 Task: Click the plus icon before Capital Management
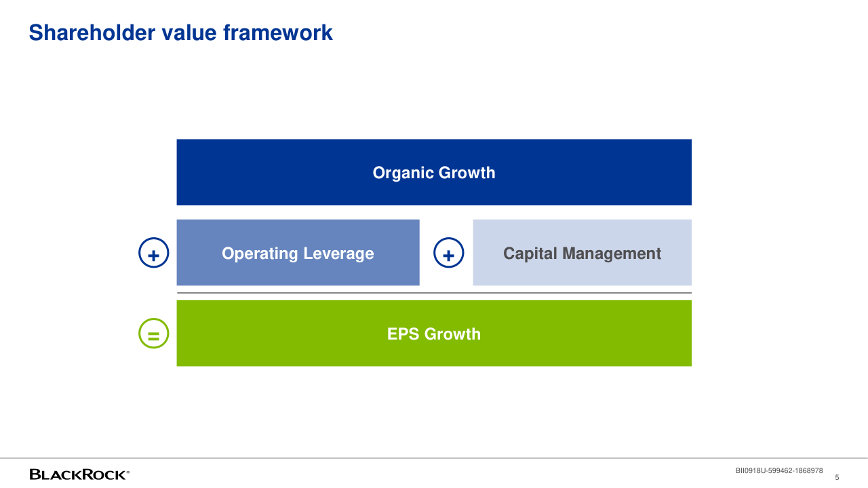coord(448,253)
